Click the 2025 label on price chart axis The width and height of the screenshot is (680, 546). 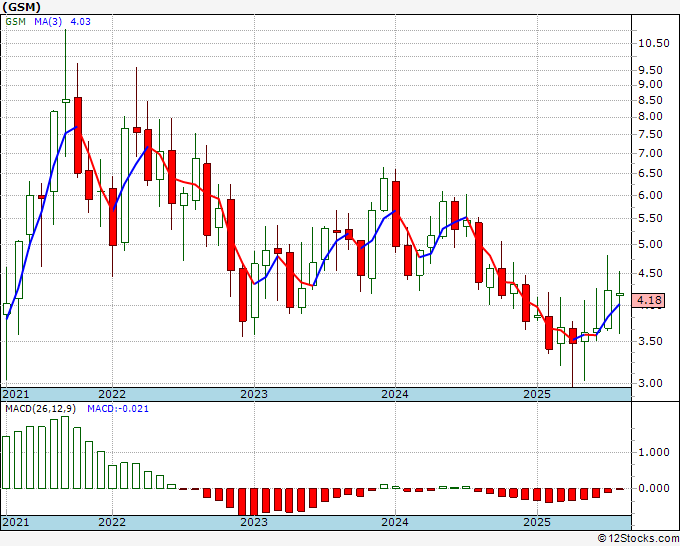pyautogui.click(x=537, y=394)
